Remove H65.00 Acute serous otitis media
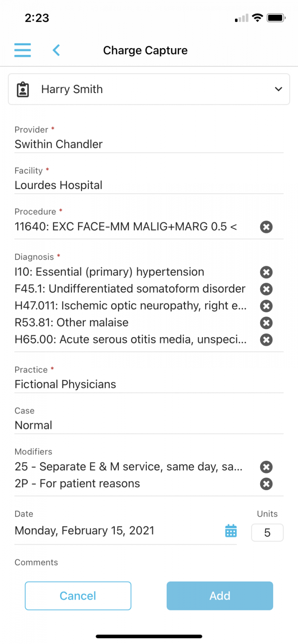Screen dimensions: 298x644 point(266,340)
